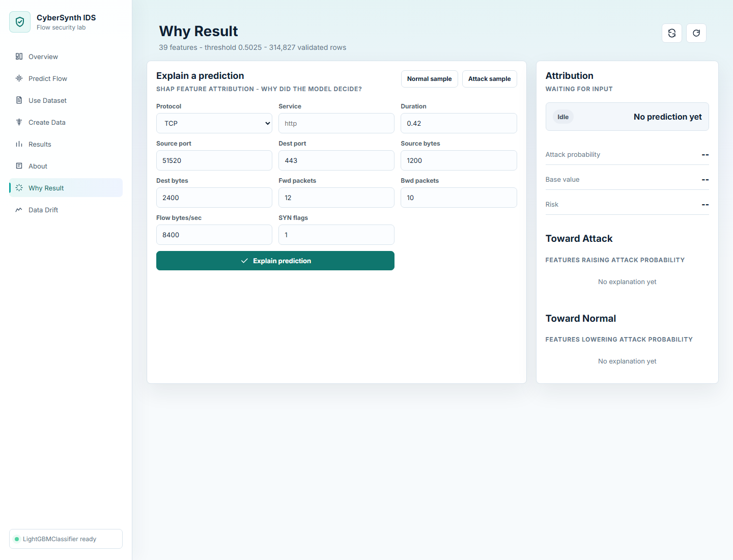Click the single-arrow reload icon button
Viewport: 733px width, 560px height.
click(x=696, y=33)
